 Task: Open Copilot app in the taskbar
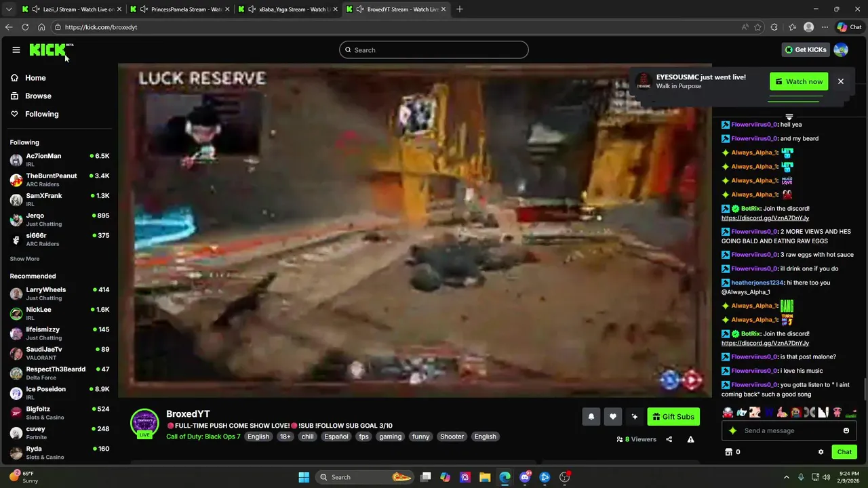coord(445,477)
